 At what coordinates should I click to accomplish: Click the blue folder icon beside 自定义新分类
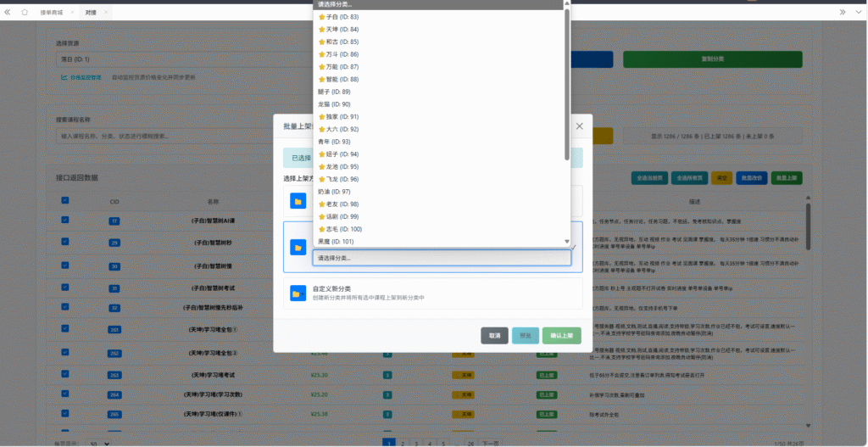pyautogui.click(x=298, y=293)
